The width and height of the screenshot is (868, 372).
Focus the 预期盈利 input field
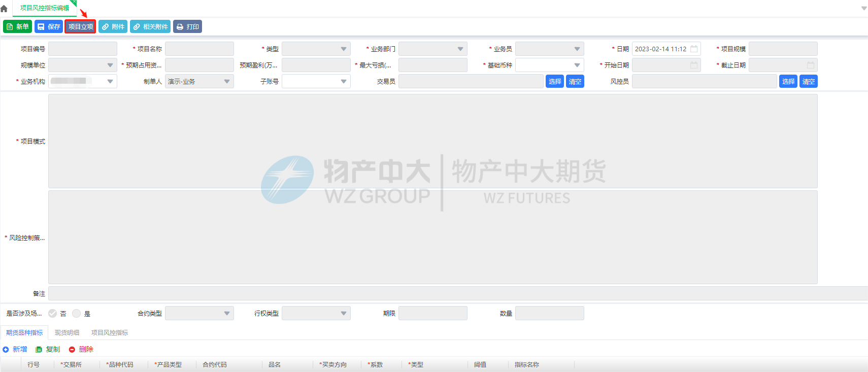coord(316,65)
